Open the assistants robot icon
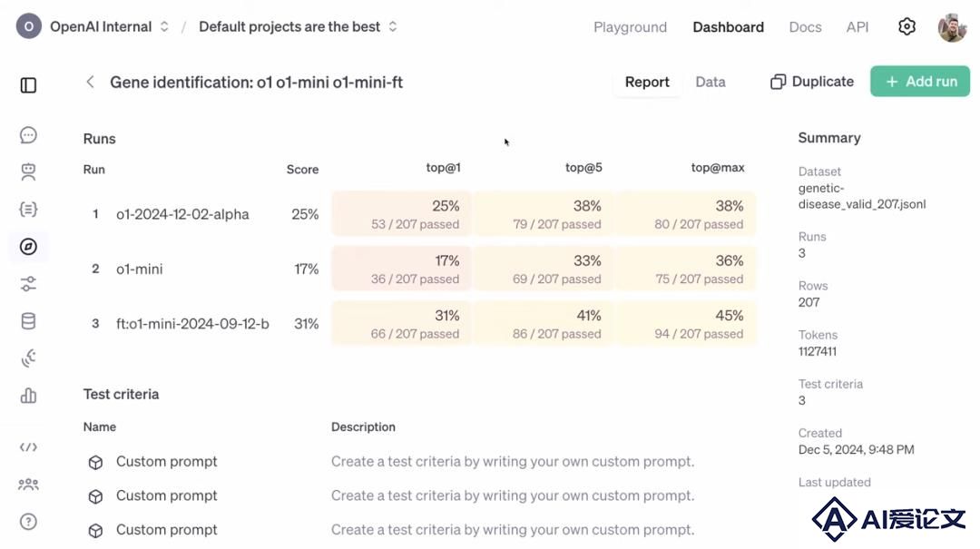980x549 pixels. tap(28, 172)
